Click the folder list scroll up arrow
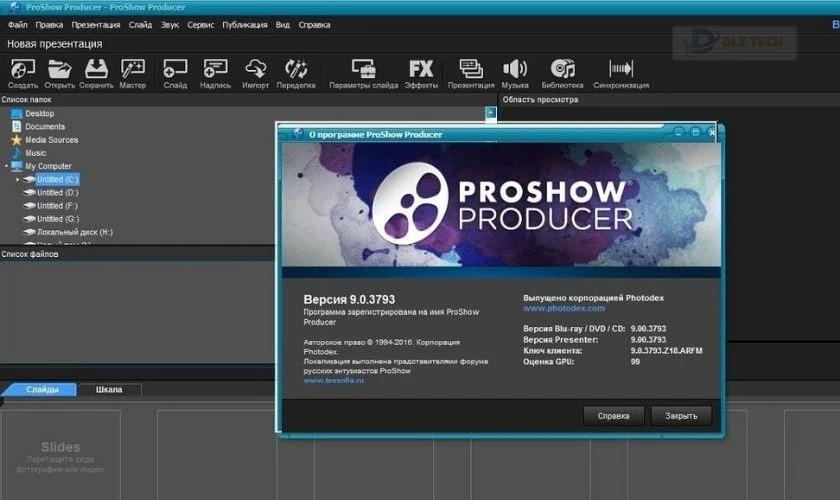 coord(491,113)
